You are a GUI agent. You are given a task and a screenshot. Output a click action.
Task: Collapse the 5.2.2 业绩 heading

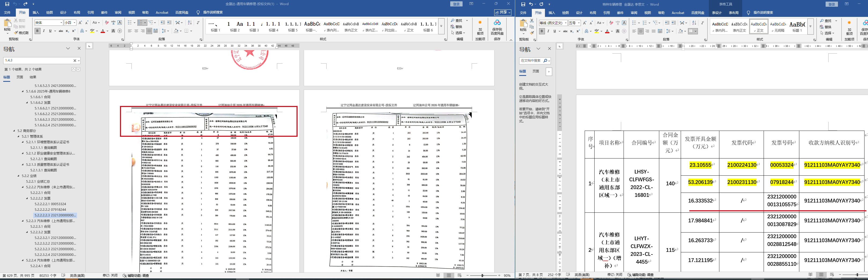pos(19,176)
